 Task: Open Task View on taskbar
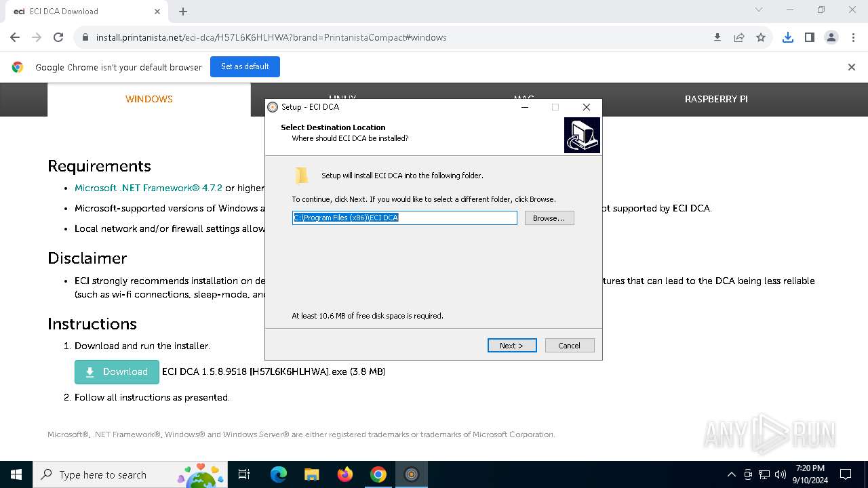click(244, 474)
